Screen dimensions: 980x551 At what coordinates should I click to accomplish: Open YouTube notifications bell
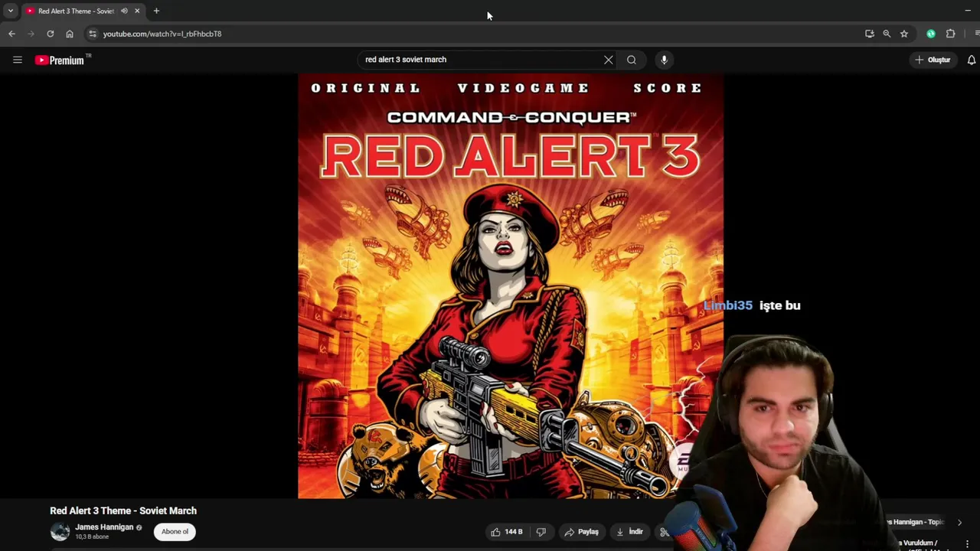(972, 60)
